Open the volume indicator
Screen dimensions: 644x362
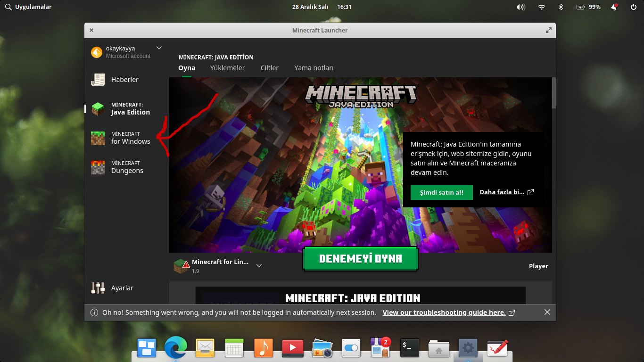pyautogui.click(x=521, y=7)
